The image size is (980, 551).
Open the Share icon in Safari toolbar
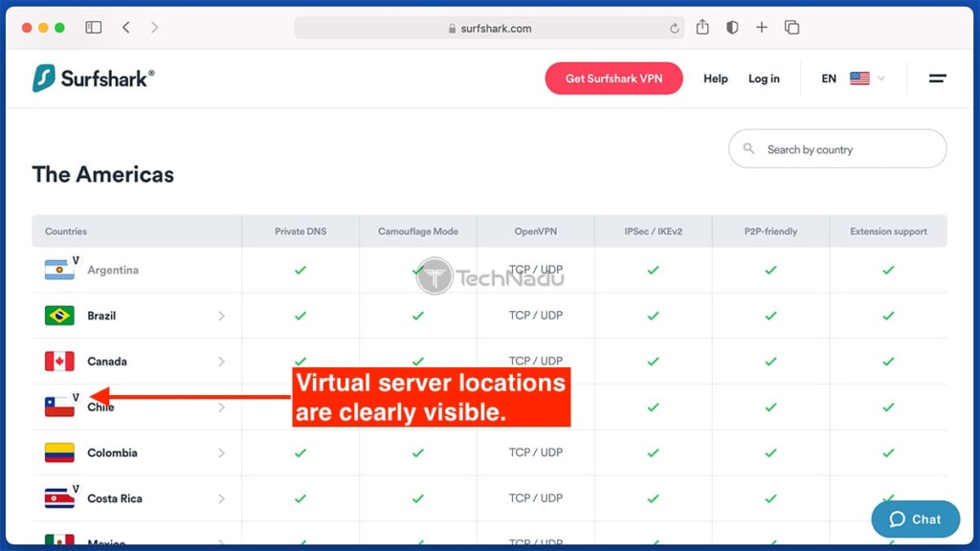coord(702,27)
